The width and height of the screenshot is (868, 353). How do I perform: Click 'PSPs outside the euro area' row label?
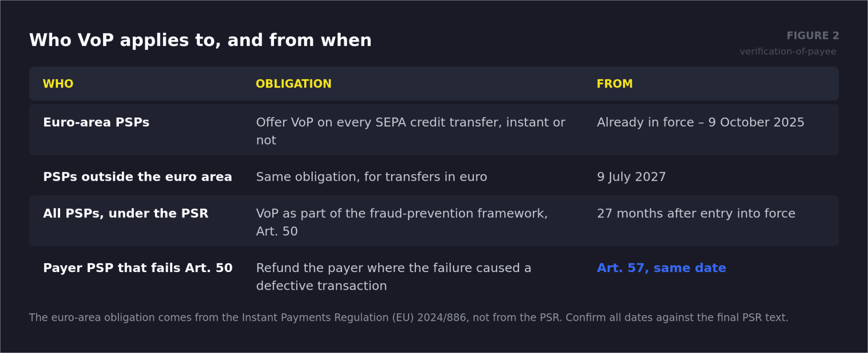[x=137, y=177]
